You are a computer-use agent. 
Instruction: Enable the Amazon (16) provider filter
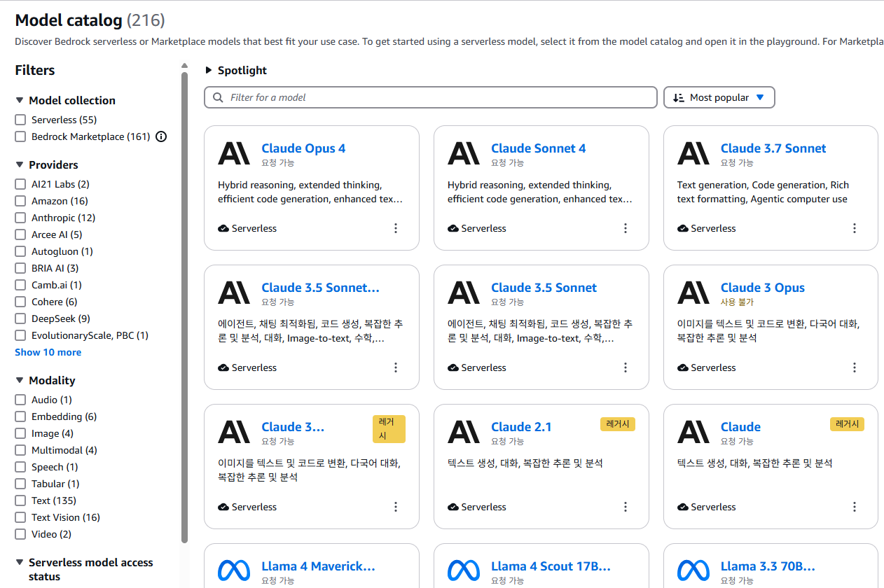point(20,201)
